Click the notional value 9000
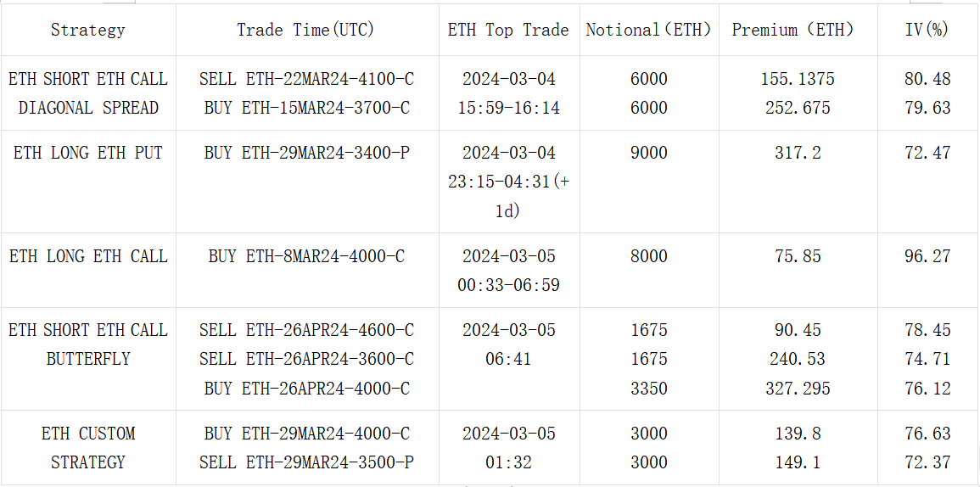 pyautogui.click(x=649, y=153)
